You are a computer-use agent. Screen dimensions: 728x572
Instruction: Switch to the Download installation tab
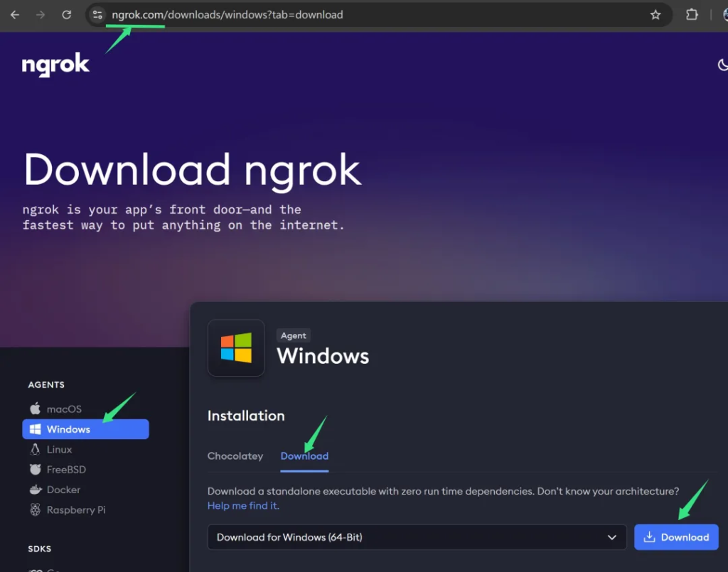[x=304, y=456]
